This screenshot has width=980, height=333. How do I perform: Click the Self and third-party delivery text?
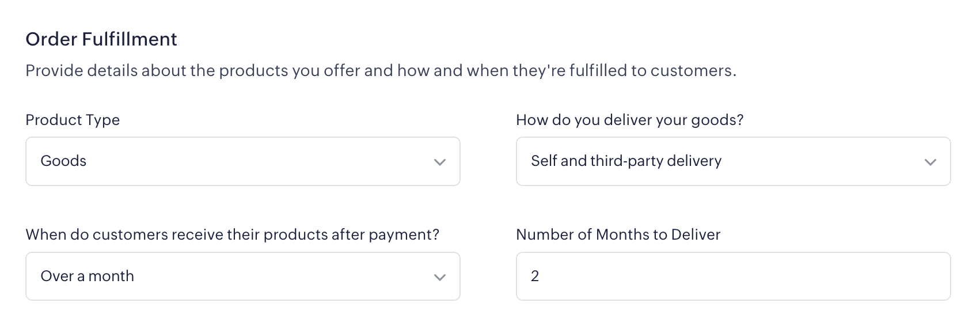click(626, 161)
